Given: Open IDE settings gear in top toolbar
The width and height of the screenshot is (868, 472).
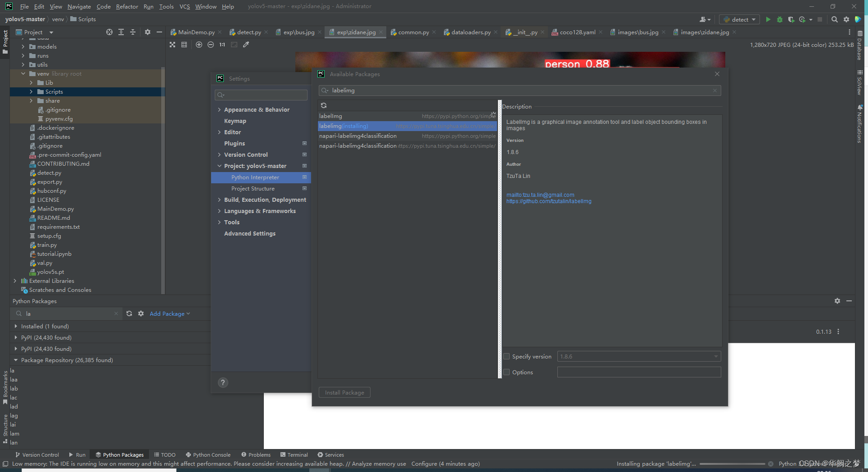Looking at the screenshot, I should coord(846,19).
